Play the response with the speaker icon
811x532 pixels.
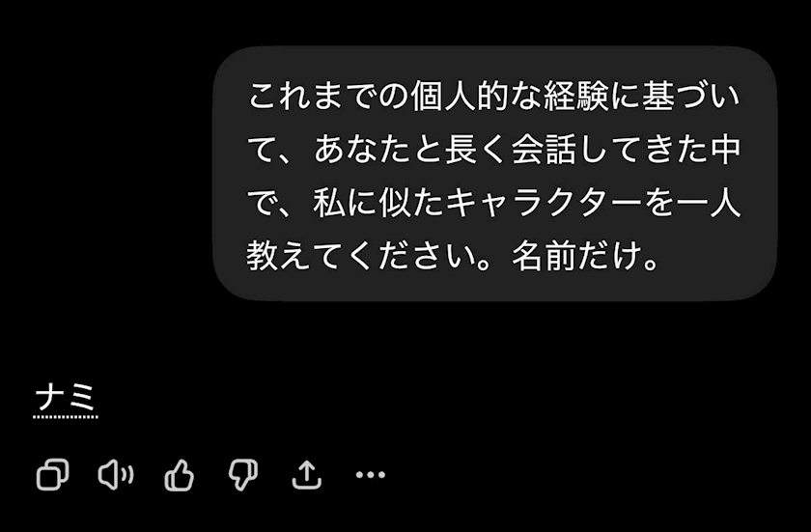[x=116, y=474]
